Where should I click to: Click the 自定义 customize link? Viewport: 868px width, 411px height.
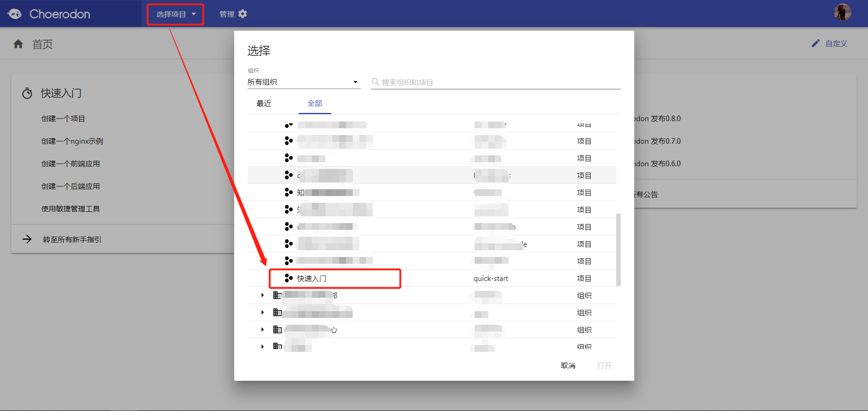[x=836, y=44]
